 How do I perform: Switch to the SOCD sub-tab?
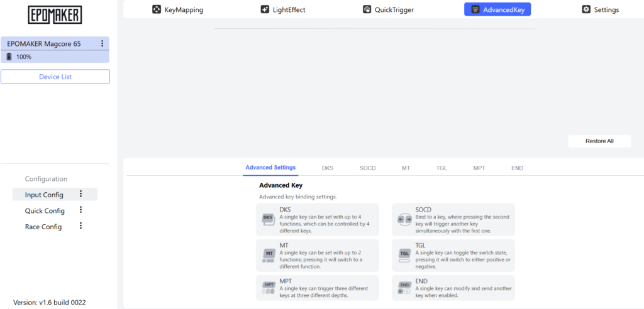367,168
